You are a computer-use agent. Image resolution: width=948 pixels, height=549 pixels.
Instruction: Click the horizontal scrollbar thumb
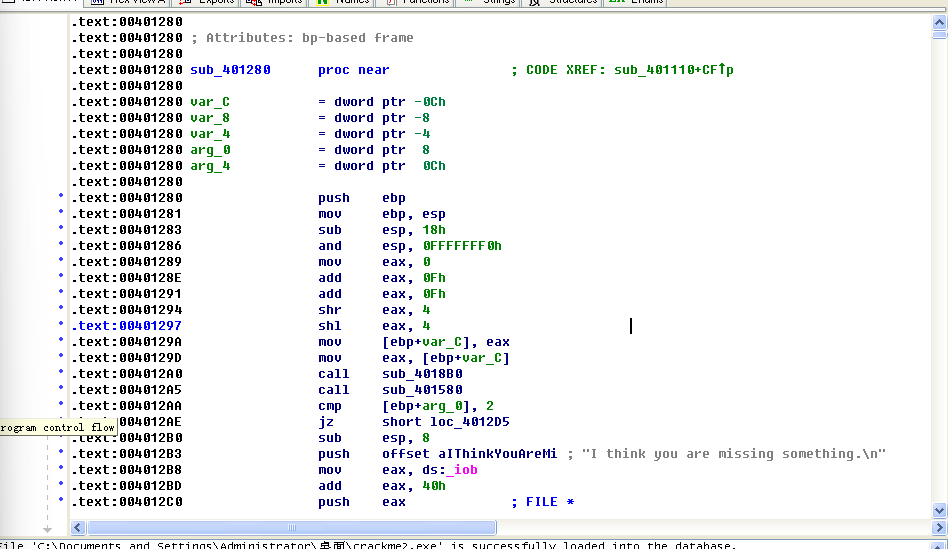[291, 527]
